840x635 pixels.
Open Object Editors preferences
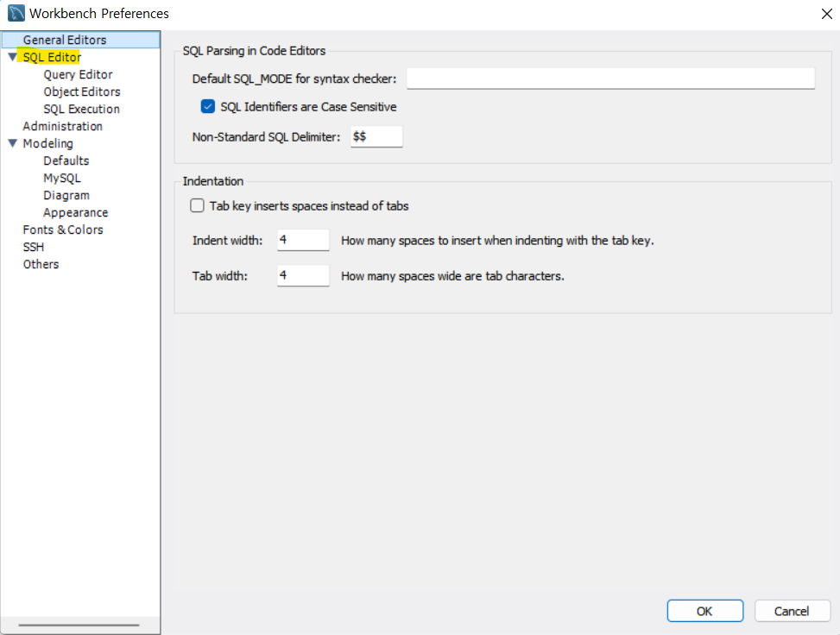[82, 91]
